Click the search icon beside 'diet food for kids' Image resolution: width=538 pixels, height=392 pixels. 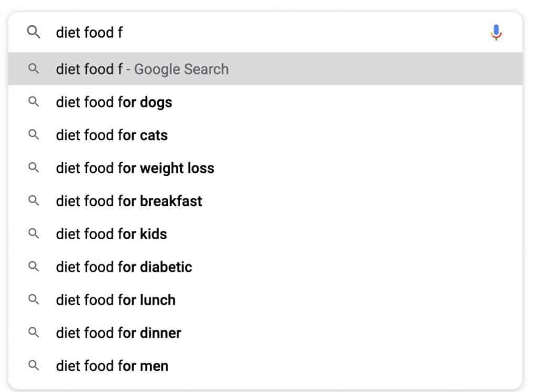34,234
